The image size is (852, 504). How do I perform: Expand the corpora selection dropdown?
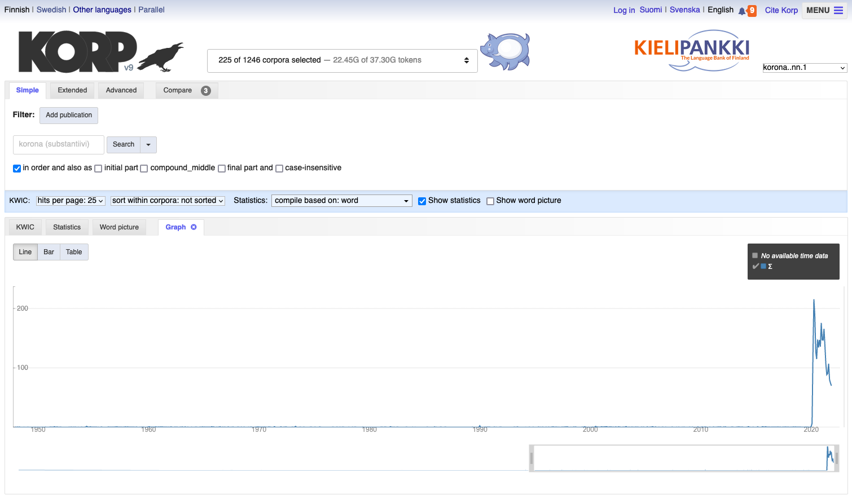(x=342, y=60)
